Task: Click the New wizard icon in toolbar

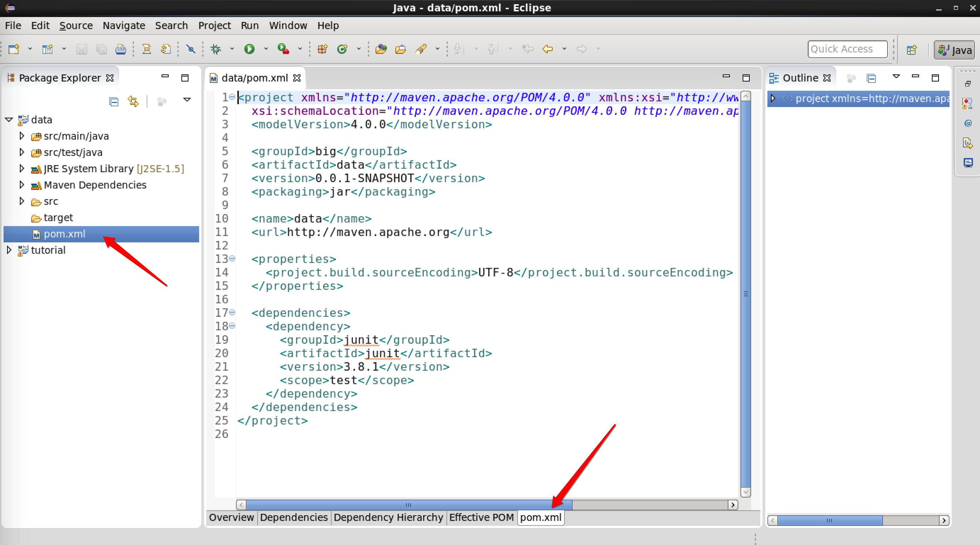Action: (14, 49)
